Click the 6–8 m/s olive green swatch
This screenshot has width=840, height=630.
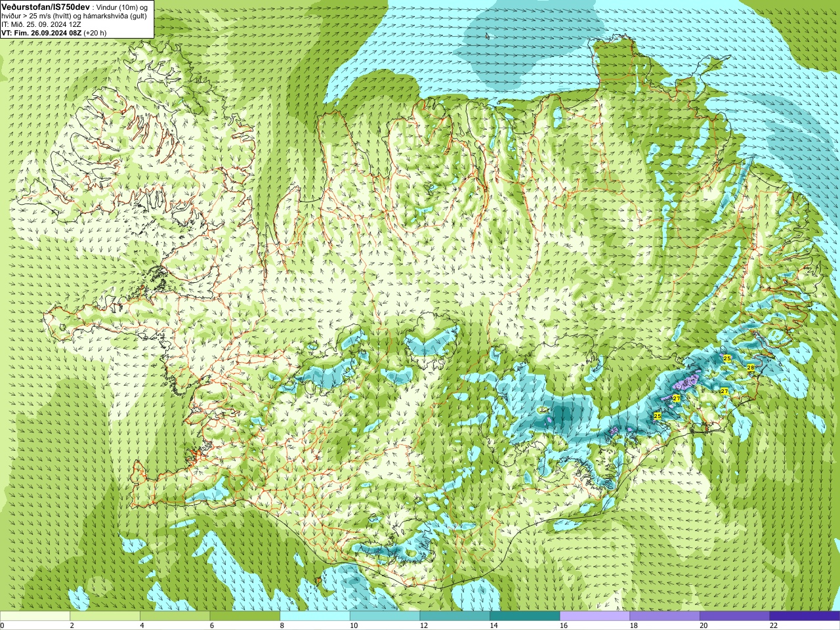tap(245, 616)
